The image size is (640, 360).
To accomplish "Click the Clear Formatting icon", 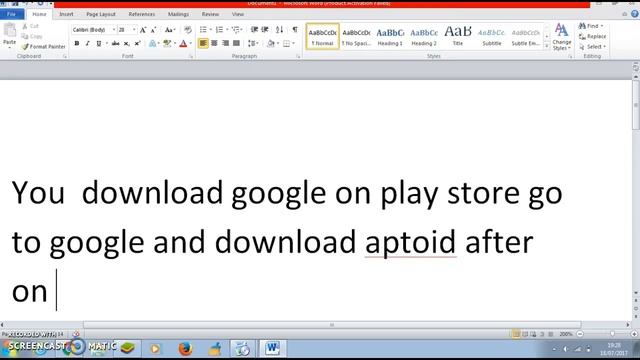I will [187, 30].
